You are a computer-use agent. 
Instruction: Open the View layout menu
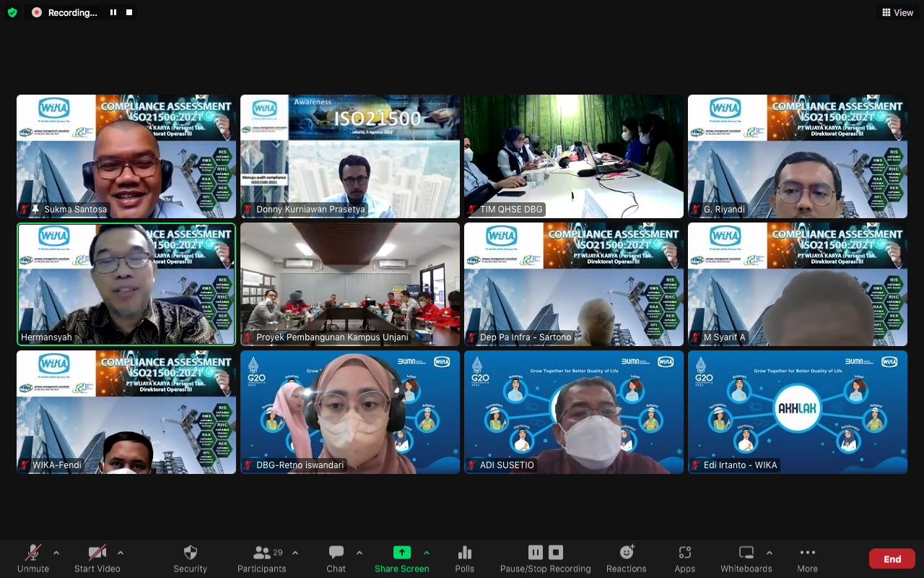click(897, 12)
